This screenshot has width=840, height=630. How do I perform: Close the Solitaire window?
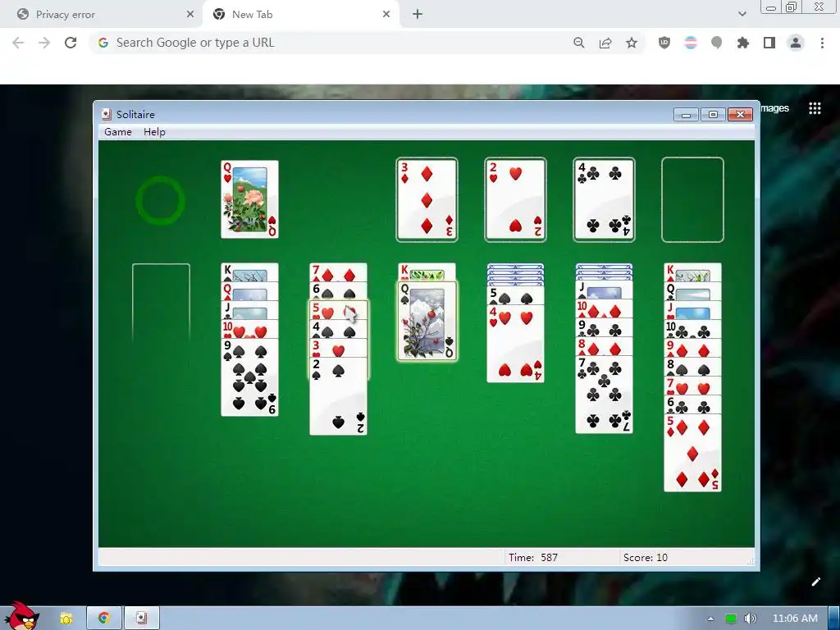coord(741,115)
